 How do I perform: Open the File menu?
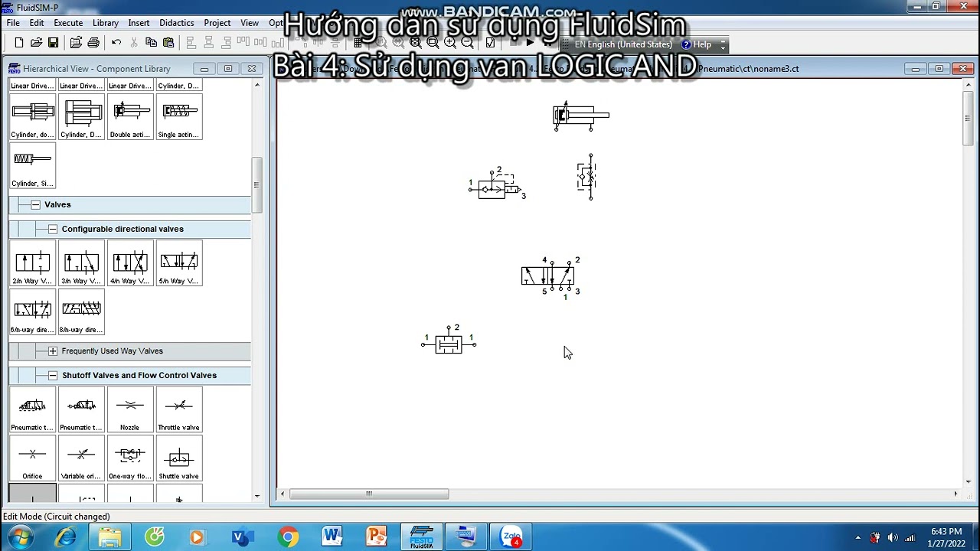(x=13, y=23)
